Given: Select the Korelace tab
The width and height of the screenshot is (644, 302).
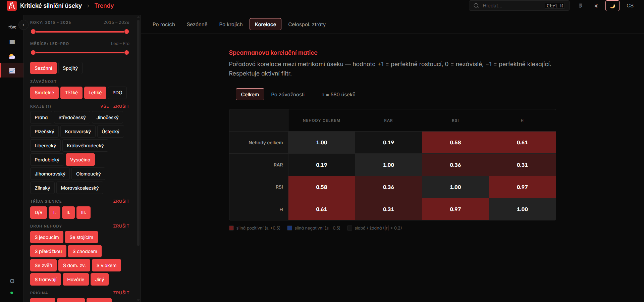Looking at the screenshot, I should point(265,24).
